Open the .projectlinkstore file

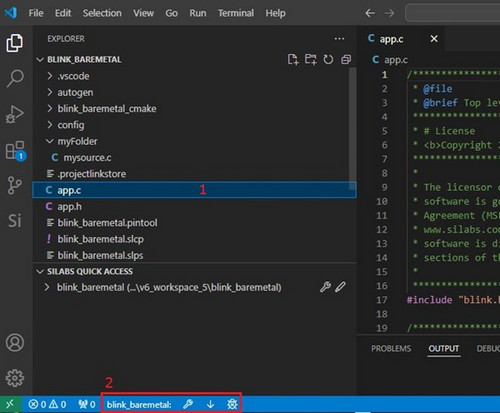pos(194,174)
